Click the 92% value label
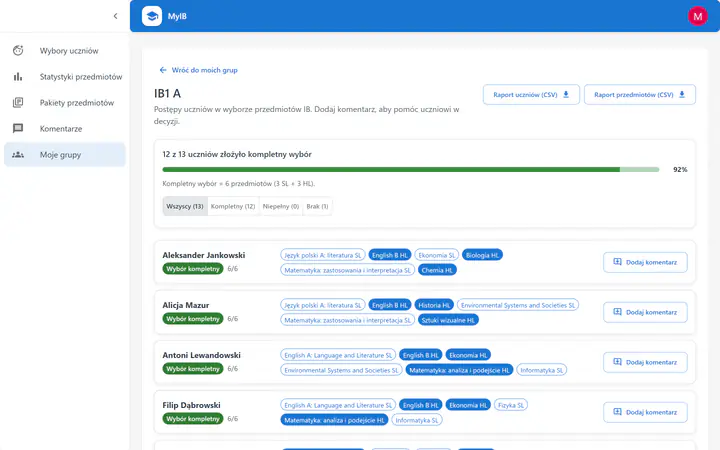 point(680,169)
